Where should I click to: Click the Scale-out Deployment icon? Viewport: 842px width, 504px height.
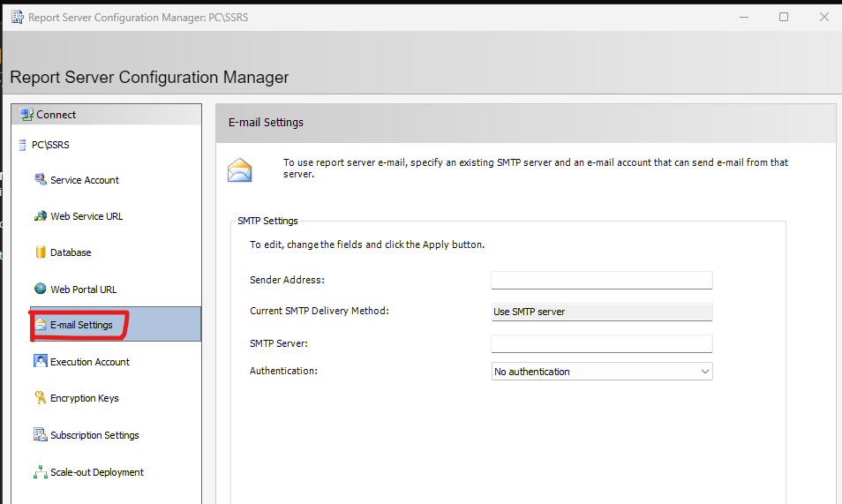tap(41, 471)
